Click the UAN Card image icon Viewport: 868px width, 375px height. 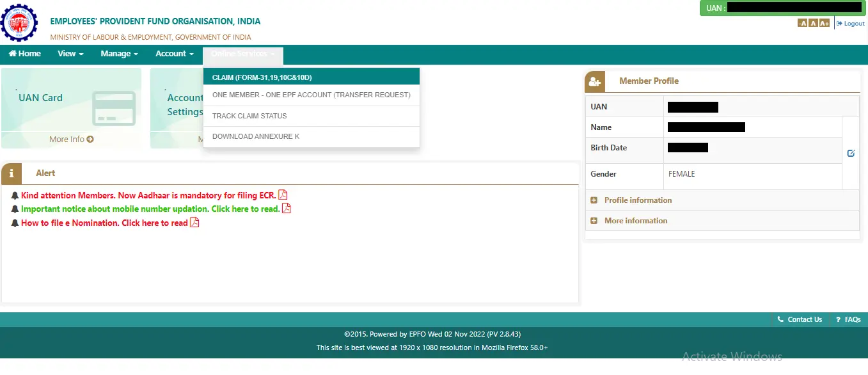click(x=113, y=108)
